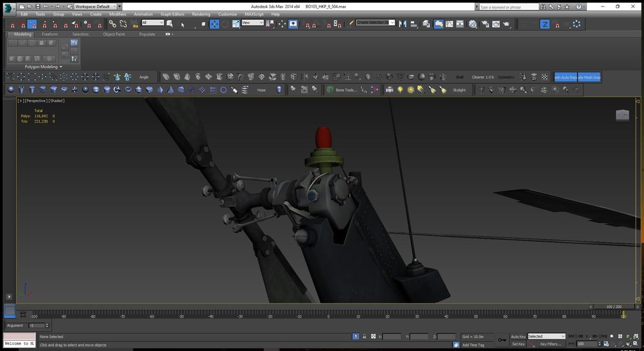
Task: Toggle the selection lock padlock icon
Action: [x=365, y=336]
